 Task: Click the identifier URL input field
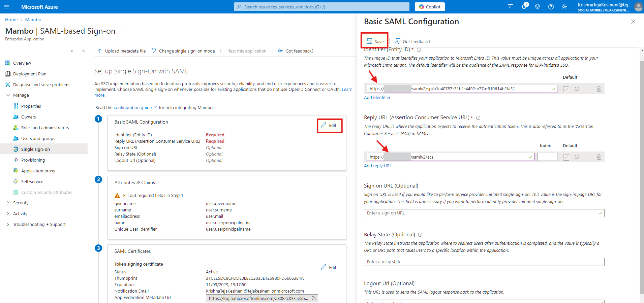[462, 89]
